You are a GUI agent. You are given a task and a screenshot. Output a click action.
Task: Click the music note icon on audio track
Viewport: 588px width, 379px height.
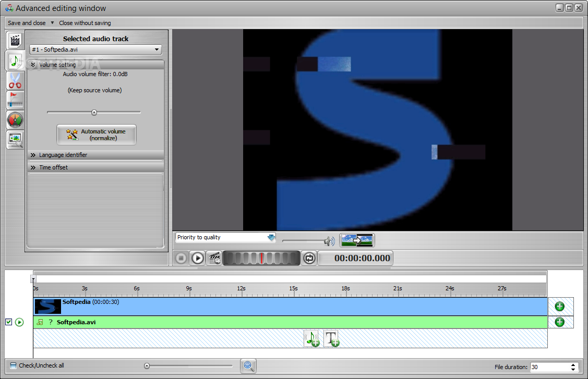tap(40, 322)
